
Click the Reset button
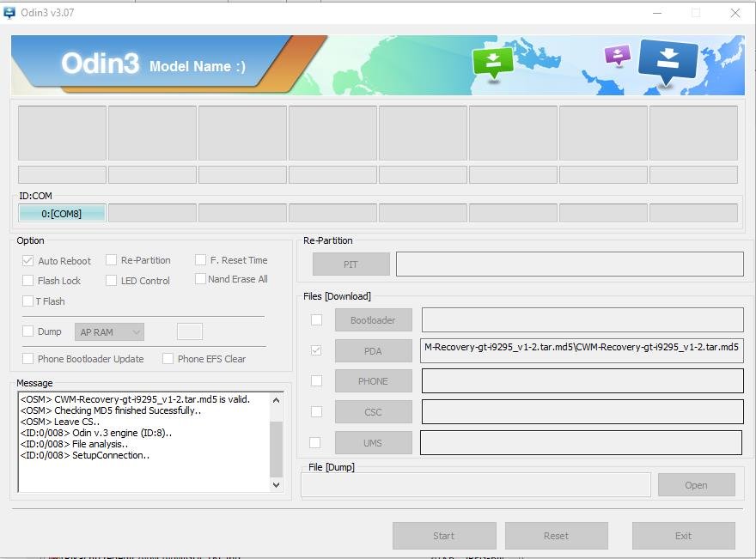(x=557, y=536)
